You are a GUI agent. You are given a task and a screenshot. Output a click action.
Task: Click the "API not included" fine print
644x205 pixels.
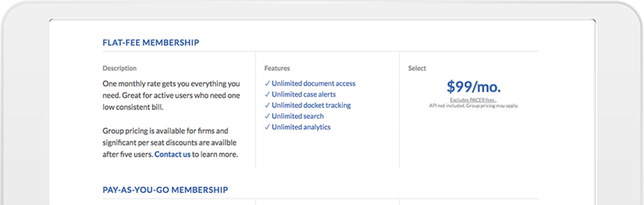point(473,106)
